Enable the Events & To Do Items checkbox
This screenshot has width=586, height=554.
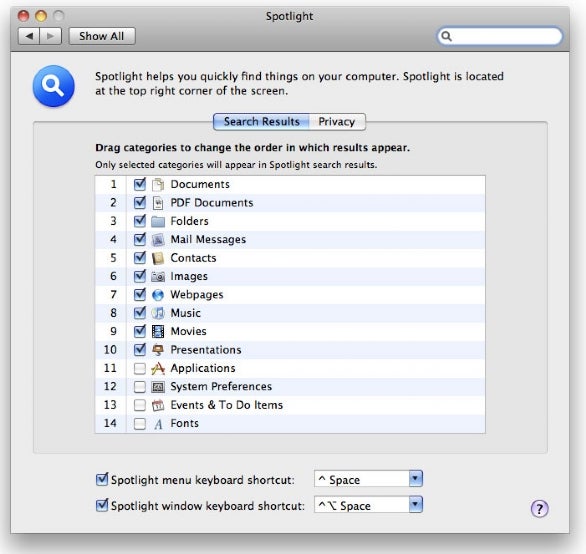click(x=140, y=405)
